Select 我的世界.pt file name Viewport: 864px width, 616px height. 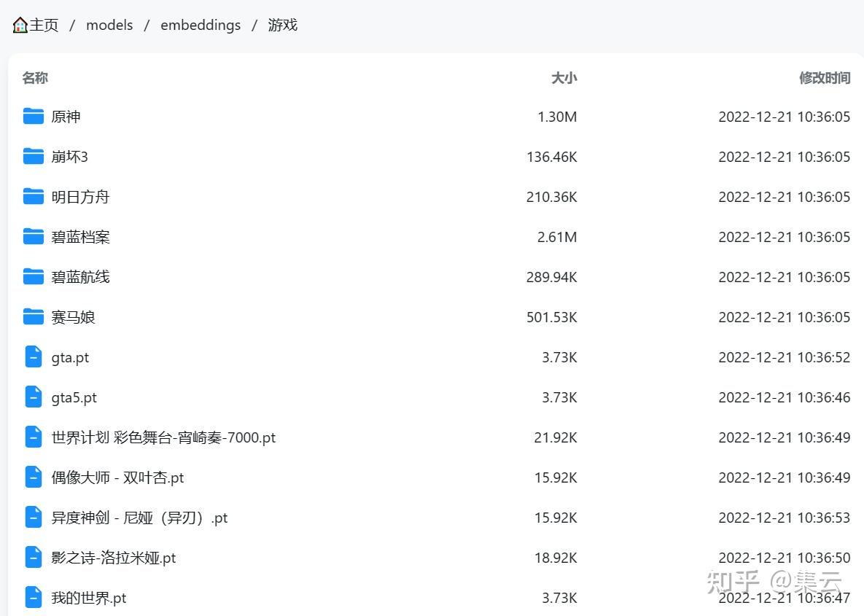[x=89, y=598]
